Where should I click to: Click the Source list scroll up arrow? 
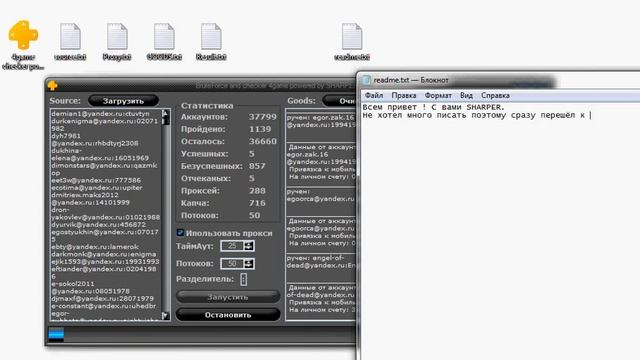[x=165, y=113]
